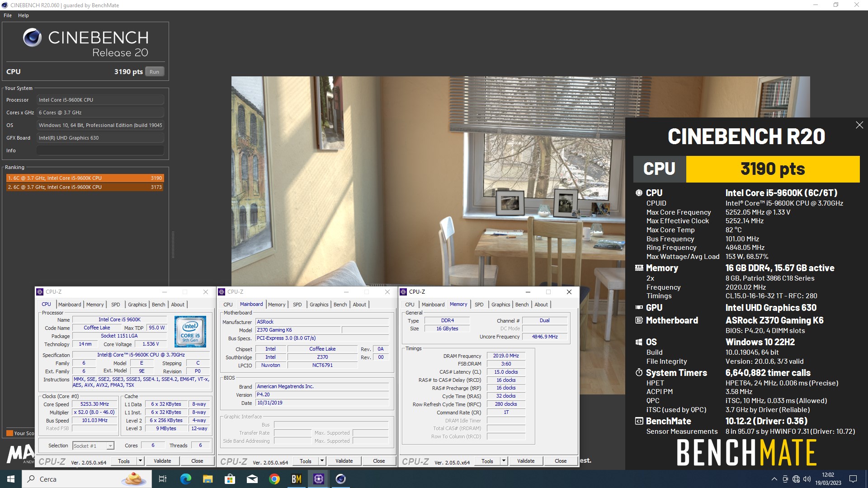Open notification center icon
This screenshot has height=488, width=868.
[853, 479]
